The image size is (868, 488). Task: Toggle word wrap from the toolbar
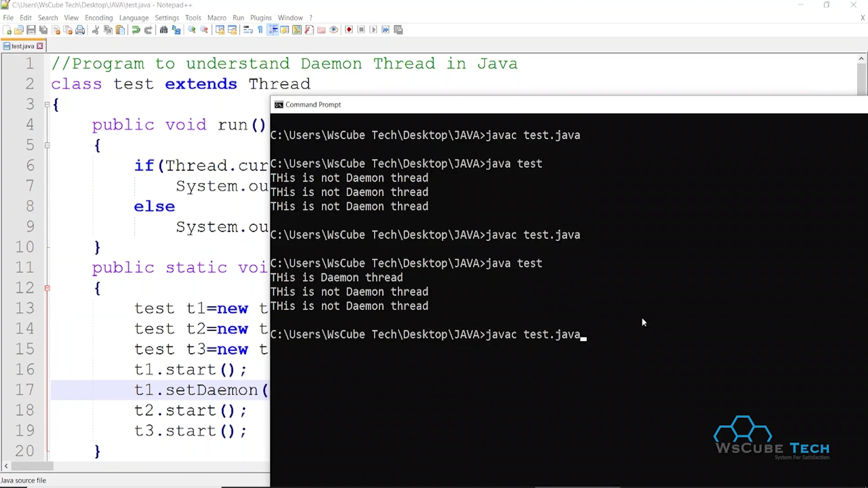(x=248, y=29)
